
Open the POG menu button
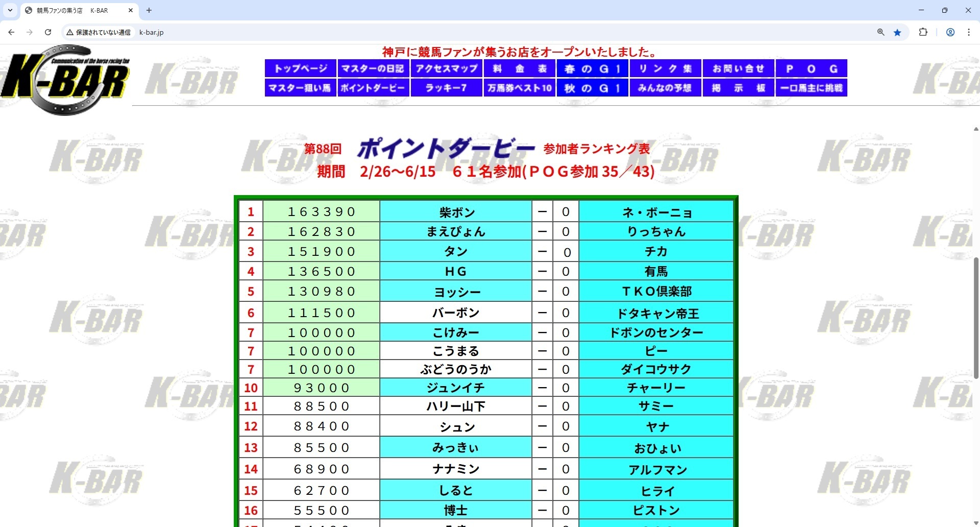811,68
